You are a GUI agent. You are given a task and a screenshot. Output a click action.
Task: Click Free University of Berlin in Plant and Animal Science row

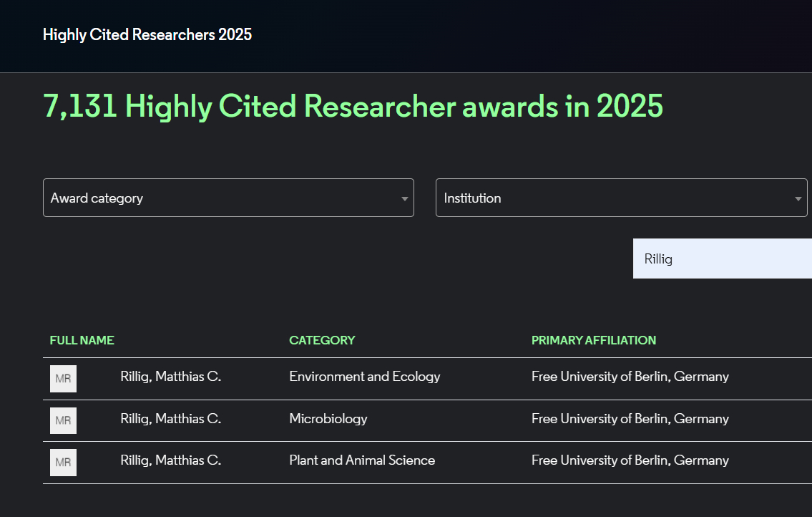(630, 460)
